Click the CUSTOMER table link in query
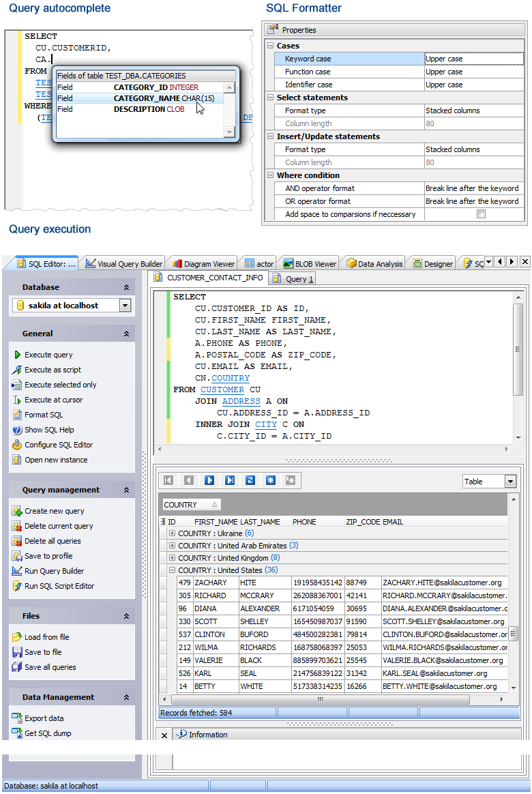This screenshot has height=794, width=532. tap(222, 389)
